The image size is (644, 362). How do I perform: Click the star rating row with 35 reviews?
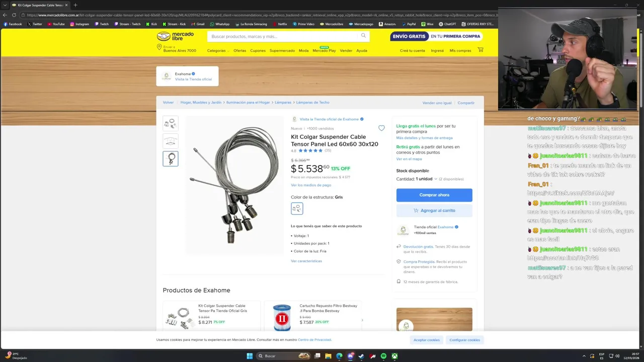click(311, 150)
